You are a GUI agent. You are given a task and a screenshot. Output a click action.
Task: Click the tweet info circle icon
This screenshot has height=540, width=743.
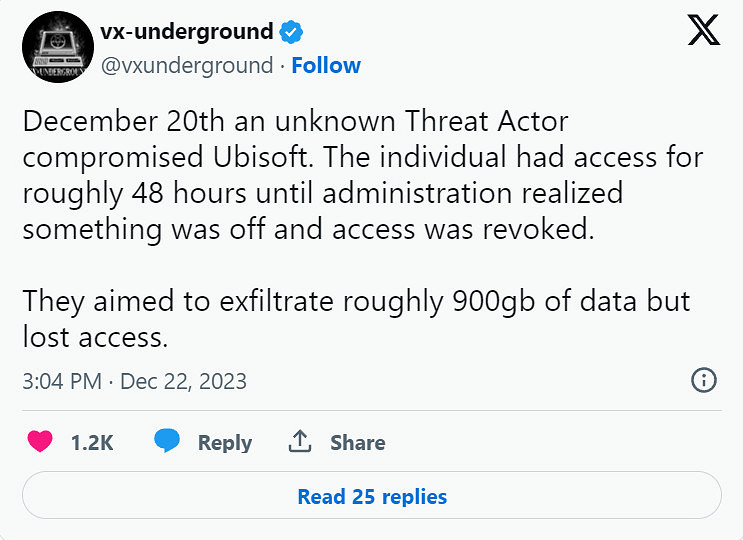click(x=704, y=380)
